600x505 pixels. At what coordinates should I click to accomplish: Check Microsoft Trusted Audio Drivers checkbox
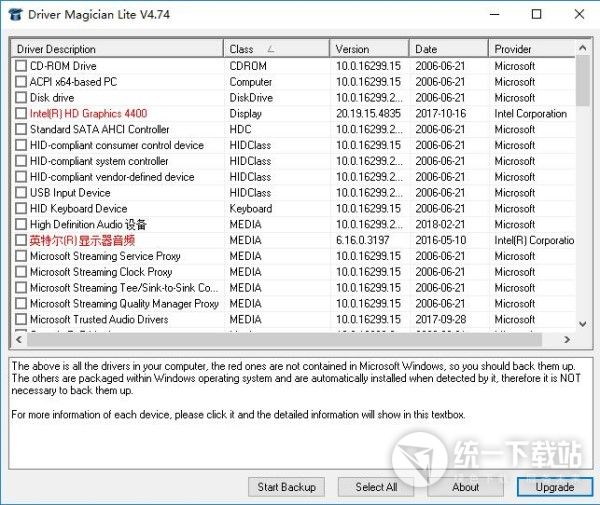tap(21, 319)
